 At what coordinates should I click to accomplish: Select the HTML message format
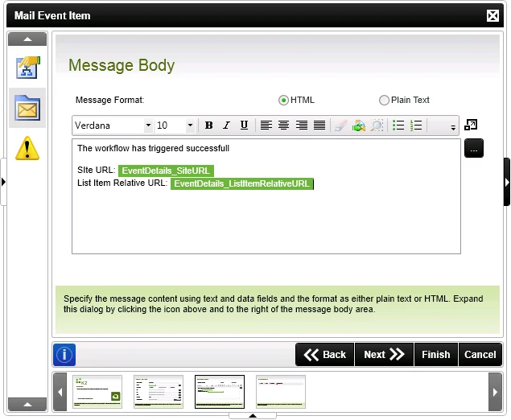283,100
